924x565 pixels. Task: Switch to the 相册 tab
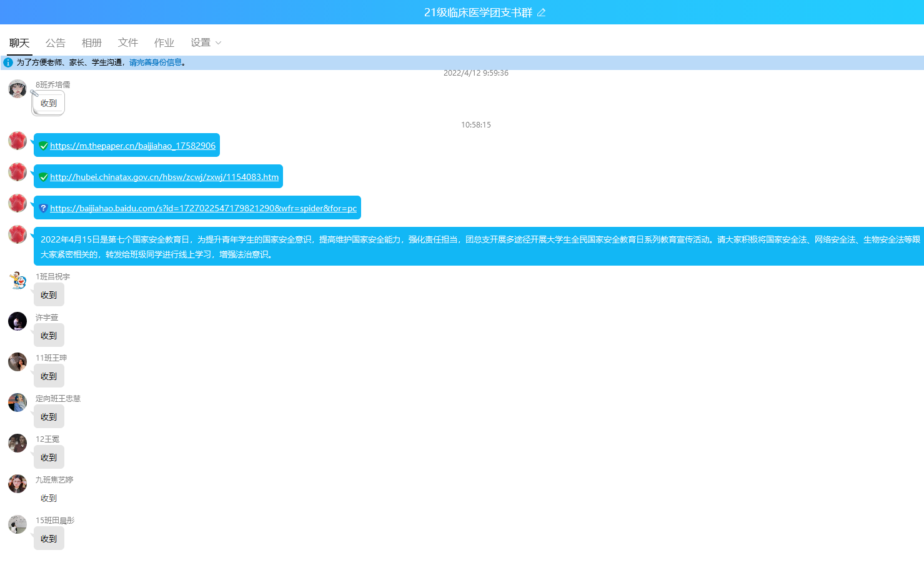[x=91, y=42]
